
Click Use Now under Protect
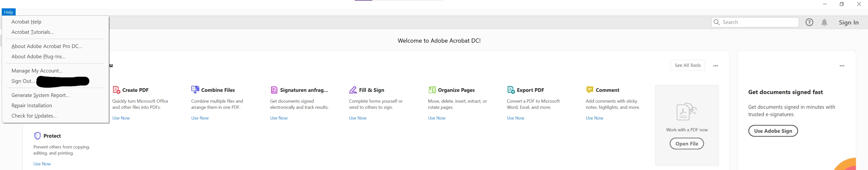tap(42, 164)
